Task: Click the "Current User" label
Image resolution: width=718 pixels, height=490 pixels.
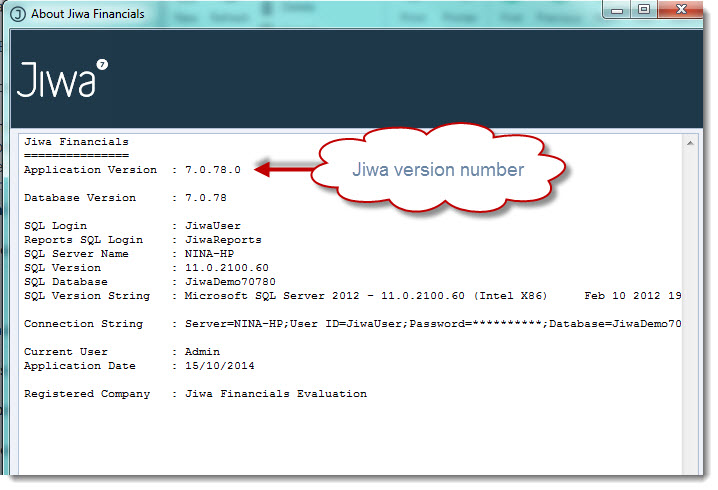Action: [x=66, y=352]
